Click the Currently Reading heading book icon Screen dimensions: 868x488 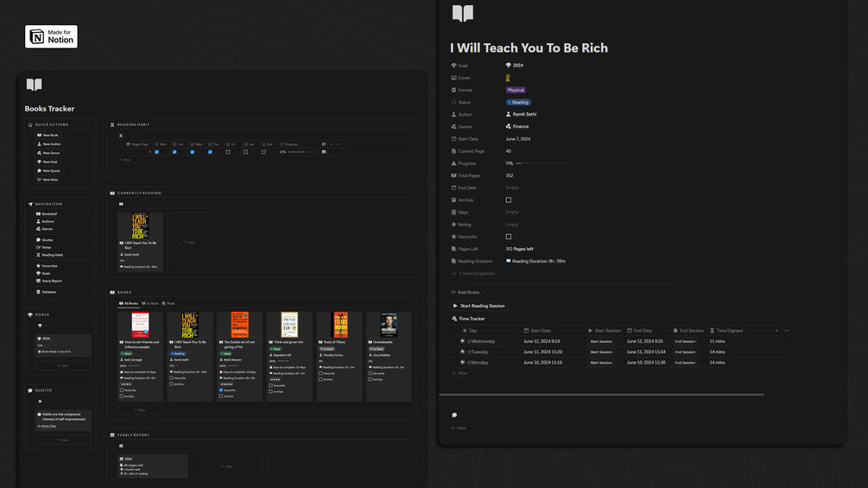pyautogui.click(x=112, y=193)
